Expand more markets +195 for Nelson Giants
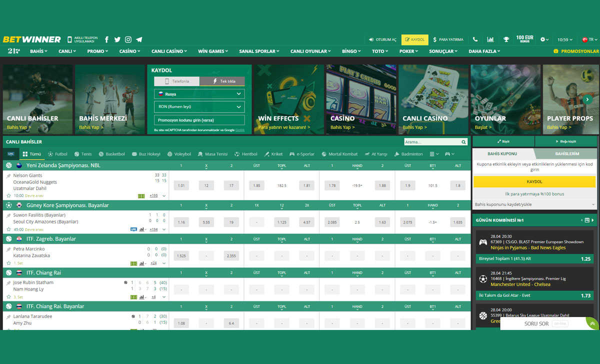The height and width of the screenshot is (364, 600). coord(153,195)
